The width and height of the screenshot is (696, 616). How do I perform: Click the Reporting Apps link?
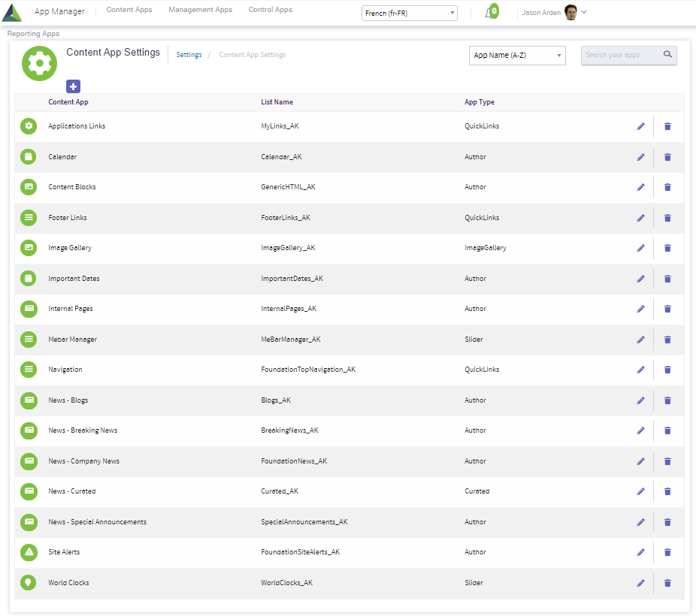coord(33,34)
